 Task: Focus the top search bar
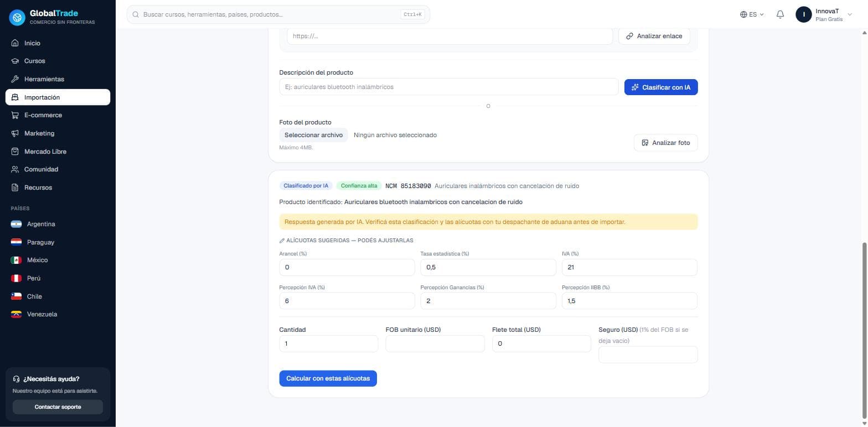pos(278,14)
